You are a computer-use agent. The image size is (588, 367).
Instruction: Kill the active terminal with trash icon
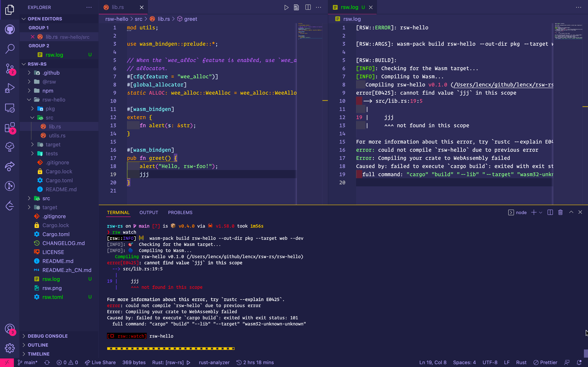coord(560,212)
